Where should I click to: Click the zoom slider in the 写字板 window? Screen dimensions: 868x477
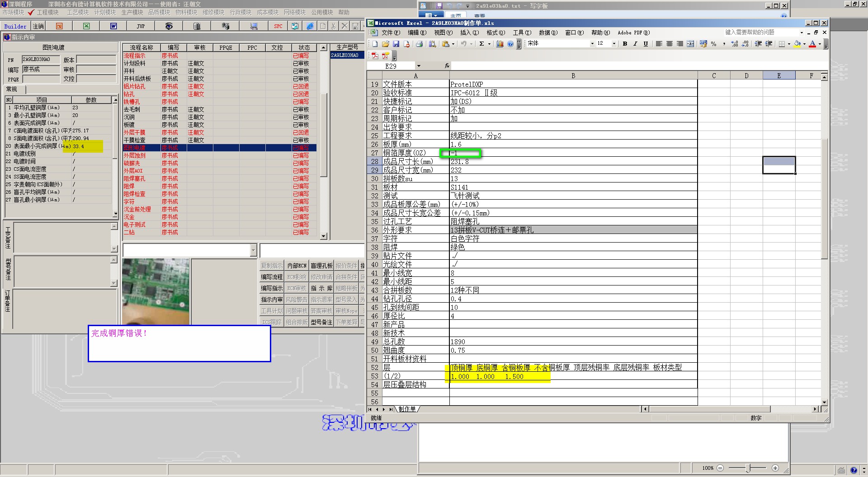(748, 468)
